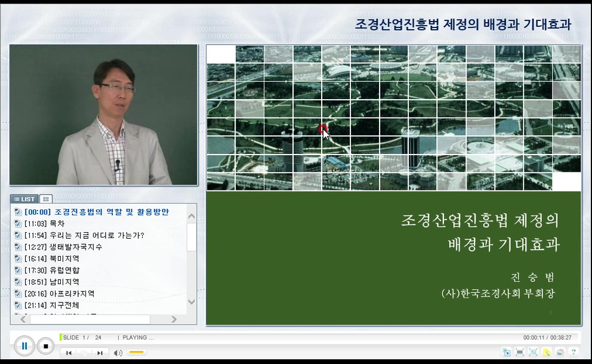Switch to wide video screen mode
The height and width of the screenshot is (364, 592).
(520, 352)
